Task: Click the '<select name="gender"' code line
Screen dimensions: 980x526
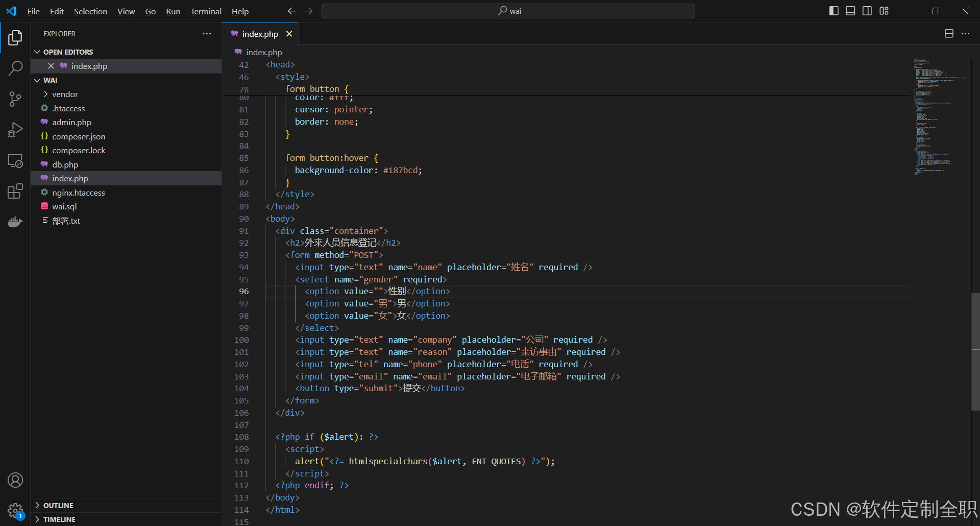Action: 371,279
